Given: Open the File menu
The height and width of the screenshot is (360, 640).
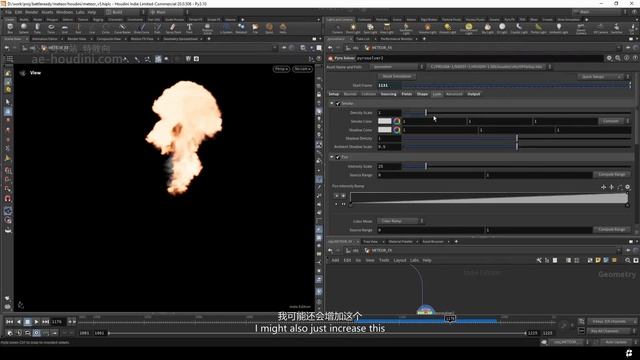Looking at the screenshot, I should 8,12.
